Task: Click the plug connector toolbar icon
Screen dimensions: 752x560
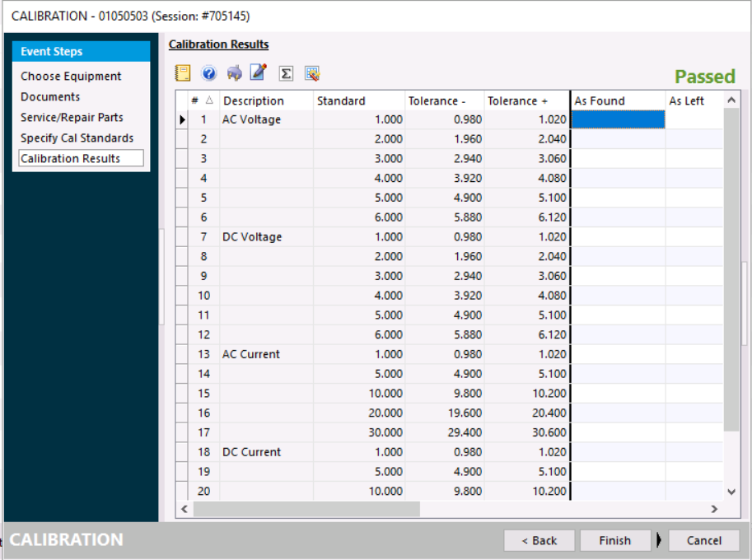Action: click(x=234, y=73)
